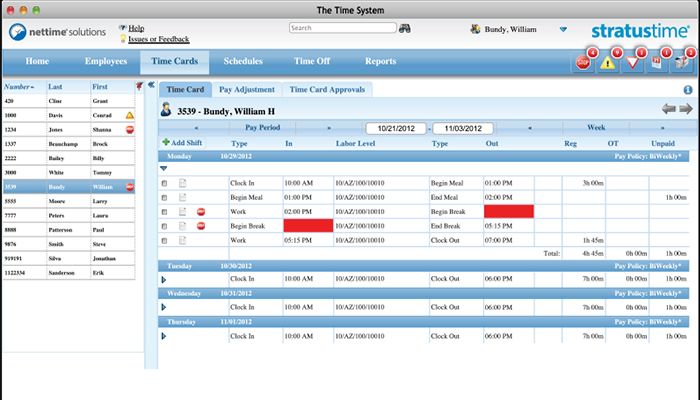Click the pin icon above employee list
Viewport: 700px width, 400px height.
coord(137,86)
